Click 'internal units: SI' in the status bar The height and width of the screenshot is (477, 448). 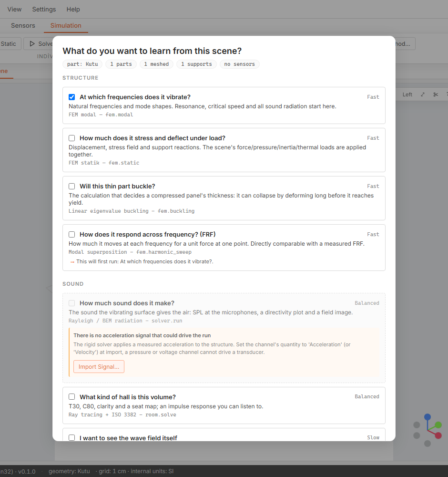tap(152, 471)
